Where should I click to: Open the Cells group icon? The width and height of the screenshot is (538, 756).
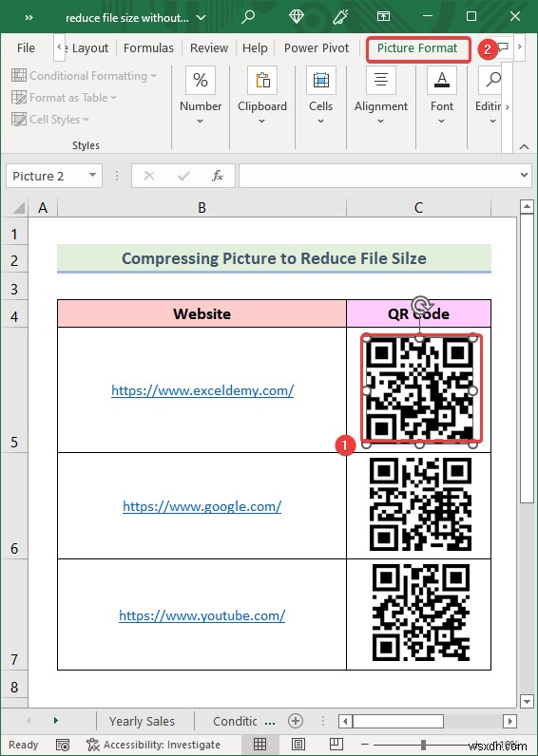321,80
